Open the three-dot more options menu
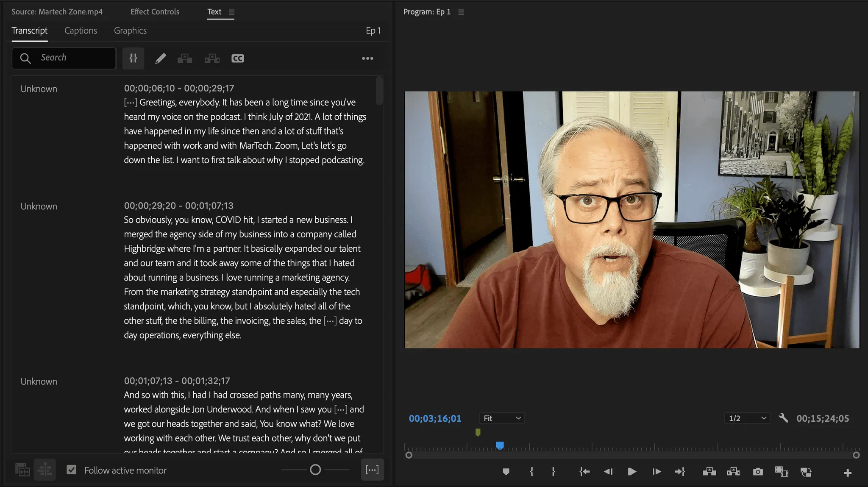 (x=367, y=58)
